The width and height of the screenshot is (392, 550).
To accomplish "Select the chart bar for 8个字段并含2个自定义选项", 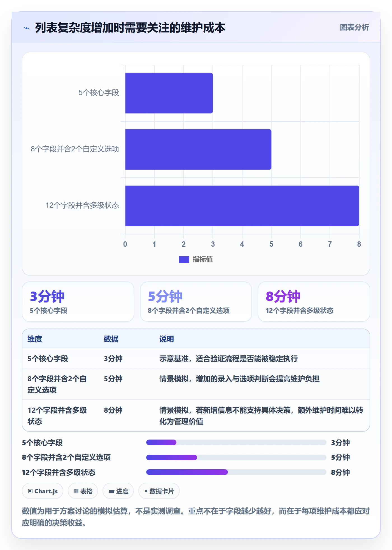I will 198,149.
